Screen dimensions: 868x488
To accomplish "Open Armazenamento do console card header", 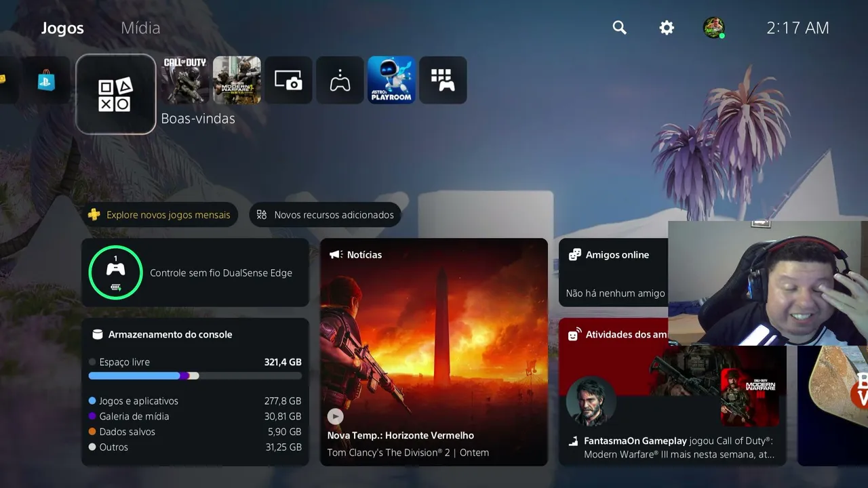I will click(163, 334).
